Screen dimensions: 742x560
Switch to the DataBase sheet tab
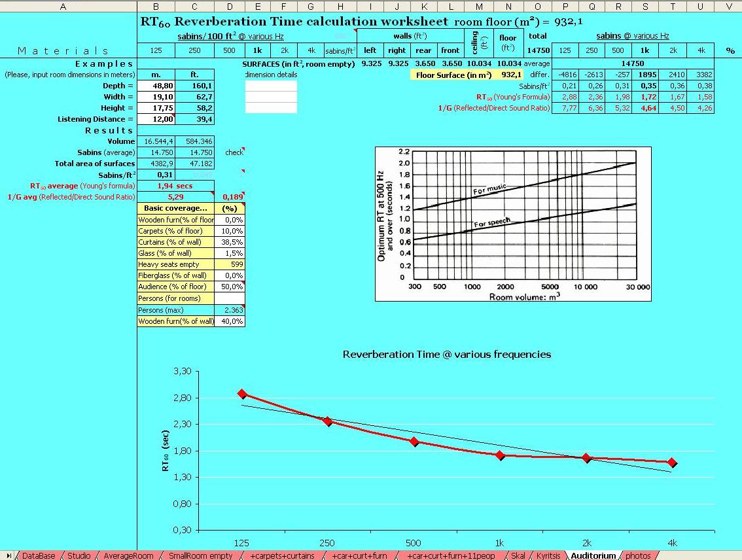pos(39,555)
